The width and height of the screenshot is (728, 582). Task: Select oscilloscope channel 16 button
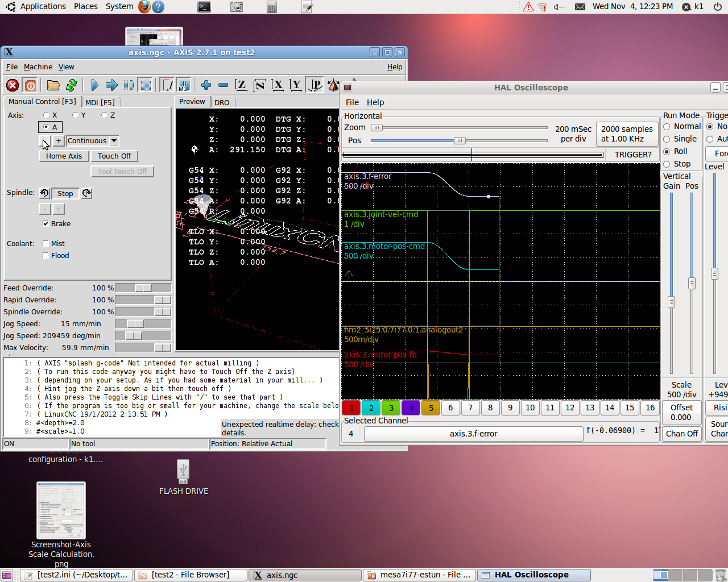point(650,408)
